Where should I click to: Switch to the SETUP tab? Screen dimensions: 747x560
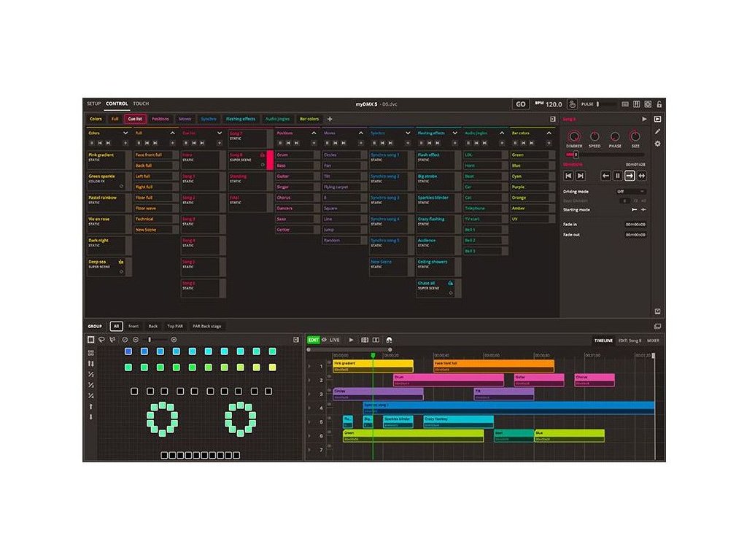pos(93,104)
